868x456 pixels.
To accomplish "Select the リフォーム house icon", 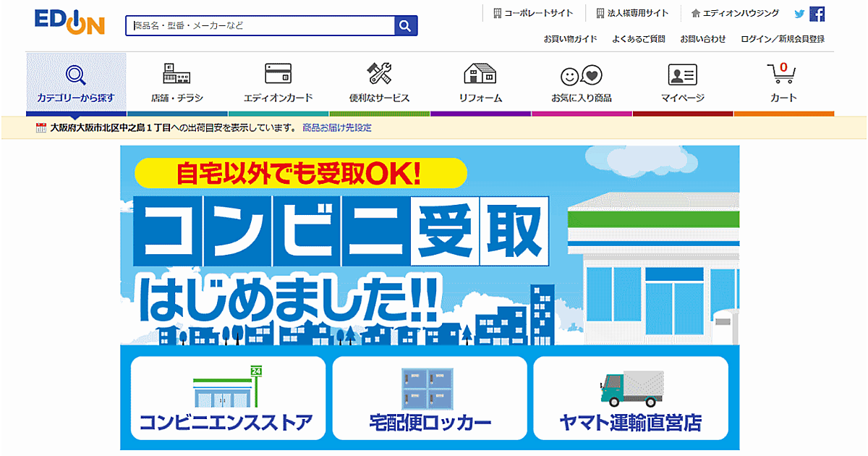I will pos(480,75).
